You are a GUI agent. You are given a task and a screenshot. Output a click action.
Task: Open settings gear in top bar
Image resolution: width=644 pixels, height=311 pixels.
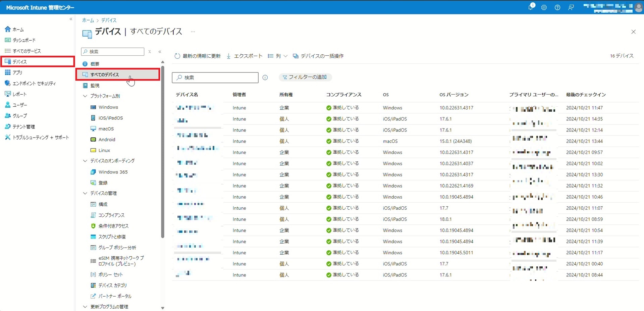[x=544, y=7]
